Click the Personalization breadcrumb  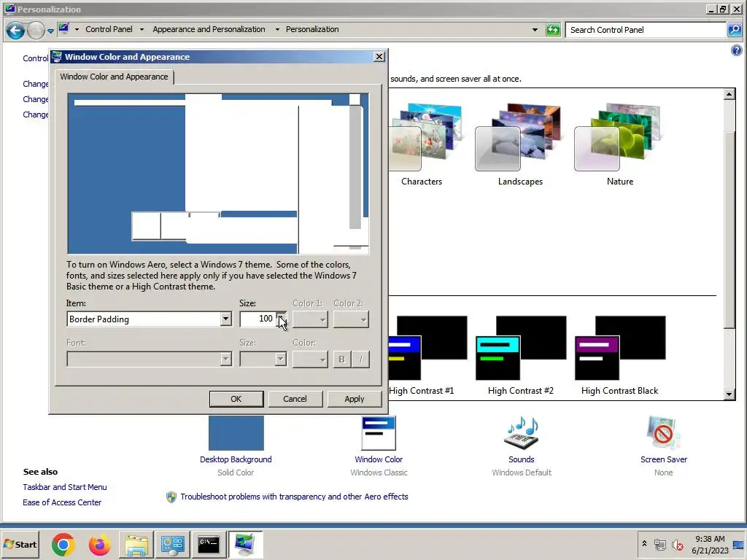[312, 29]
